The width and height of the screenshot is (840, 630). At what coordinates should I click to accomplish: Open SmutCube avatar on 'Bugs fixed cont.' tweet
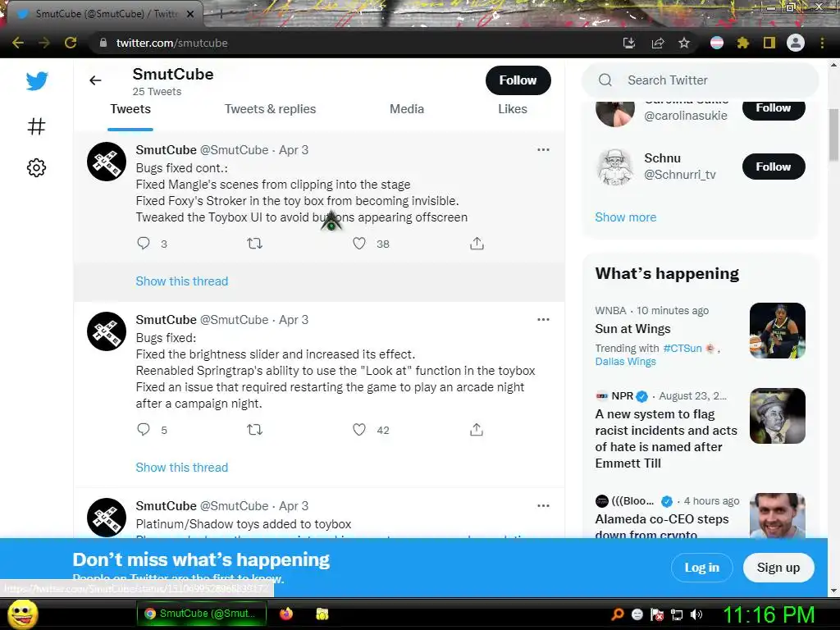[x=107, y=162]
